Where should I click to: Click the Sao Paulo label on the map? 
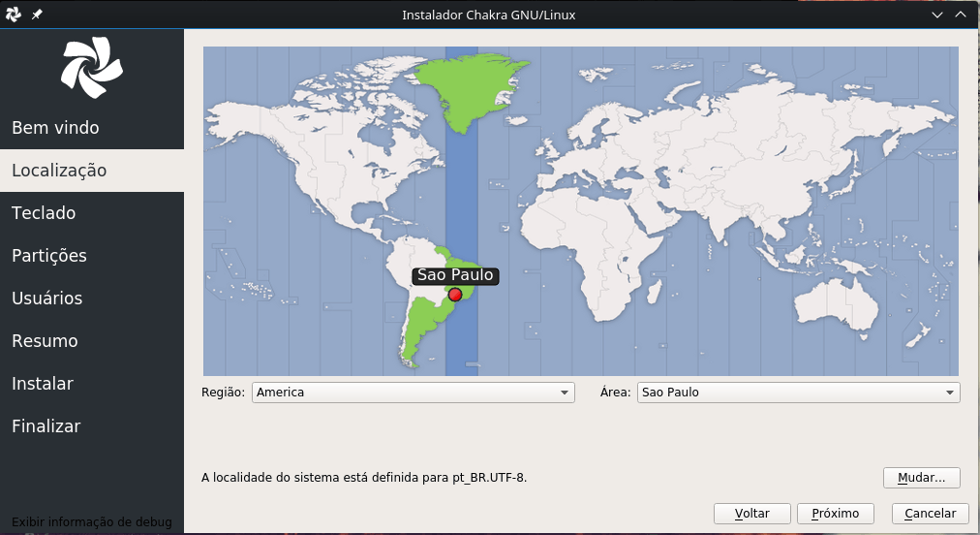pyautogui.click(x=455, y=275)
